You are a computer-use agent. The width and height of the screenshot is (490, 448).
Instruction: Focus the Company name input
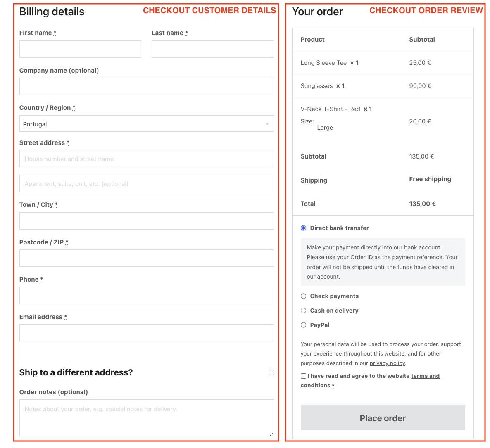point(146,86)
